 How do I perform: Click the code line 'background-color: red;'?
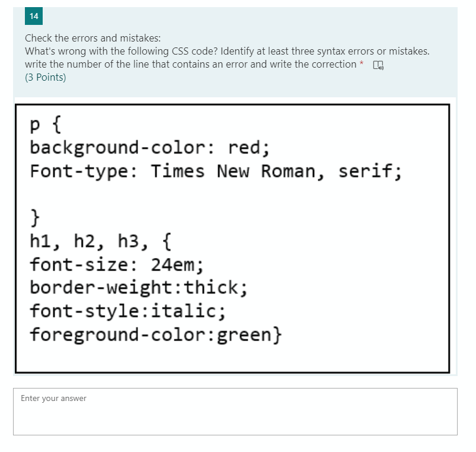click(x=149, y=148)
